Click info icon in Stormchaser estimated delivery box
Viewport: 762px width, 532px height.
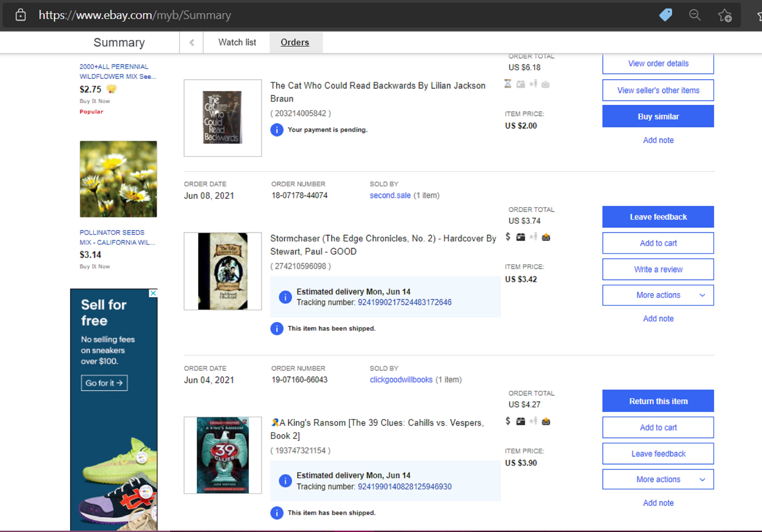pos(285,297)
